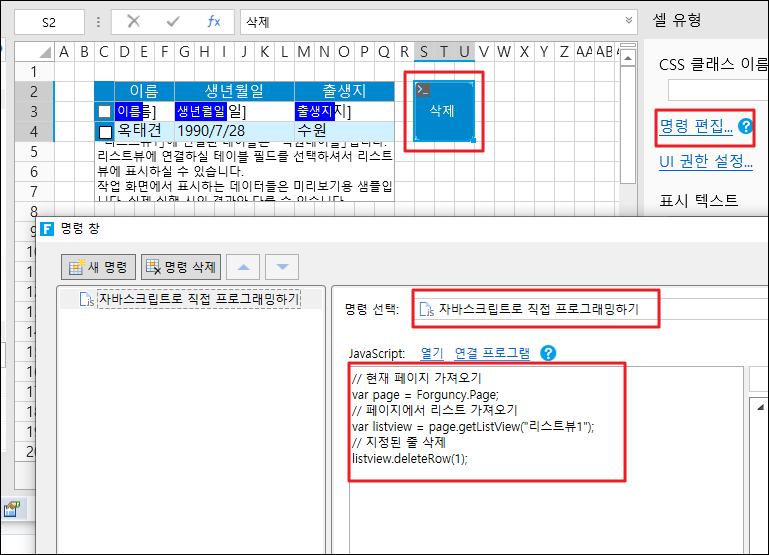This screenshot has width=769, height=555.
Task: Click the 열기 link beside JavaScript
Action: pyautogui.click(x=432, y=353)
